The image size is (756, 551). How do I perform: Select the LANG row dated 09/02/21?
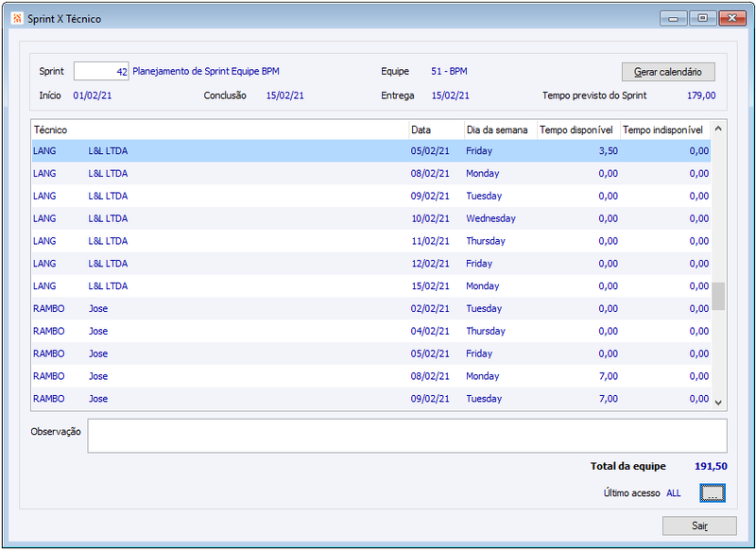tap(370, 196)
